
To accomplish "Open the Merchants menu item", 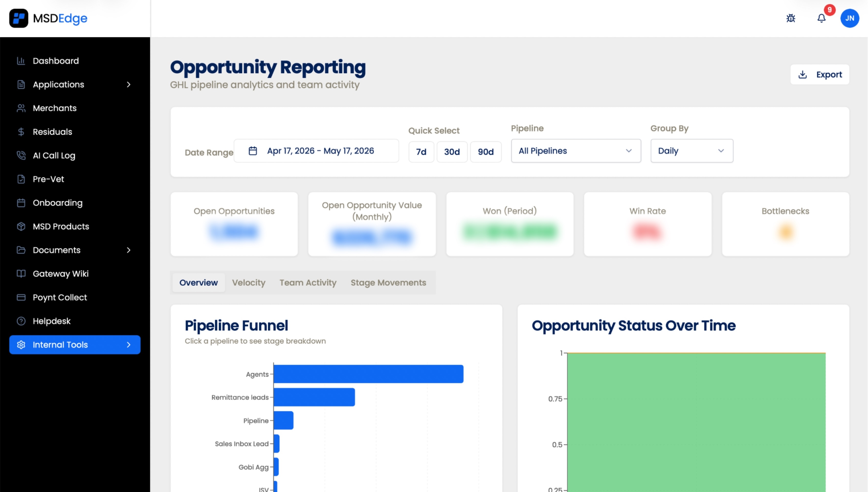I will [x=75, y=108].
